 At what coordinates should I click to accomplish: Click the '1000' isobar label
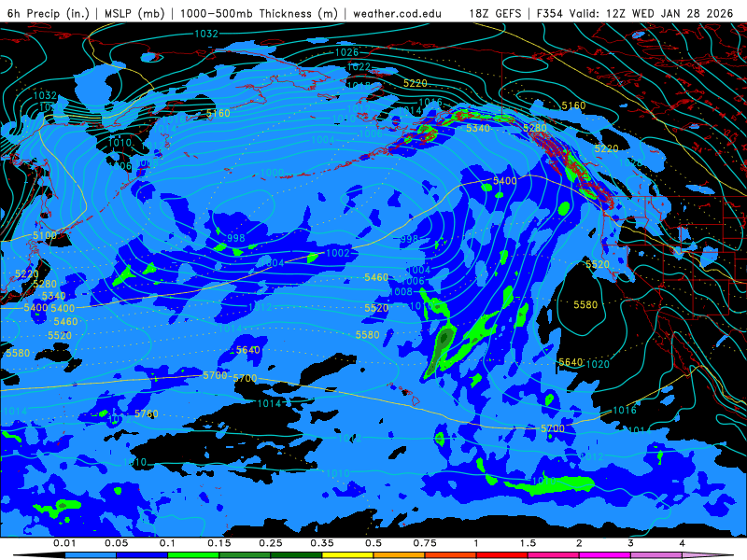[273, 173]
